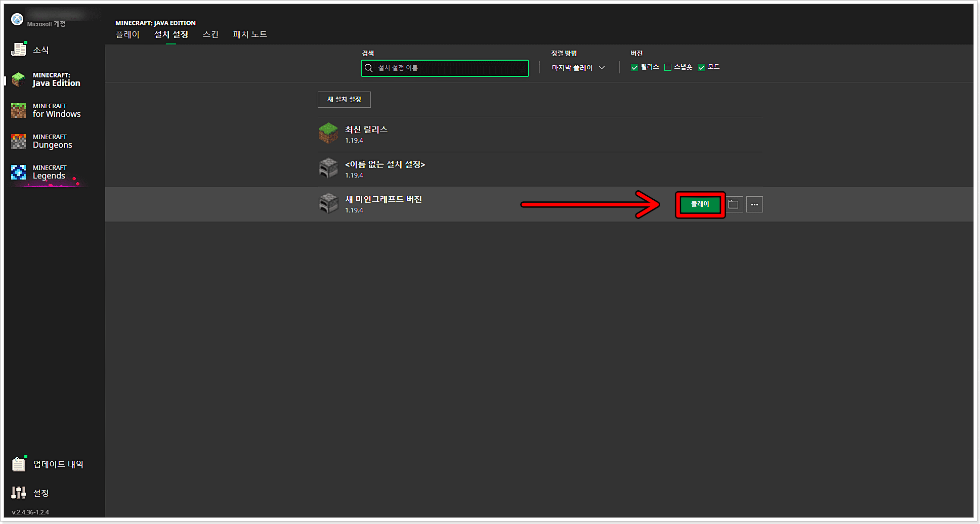Click the 소식 sidebar label

(x=41, y=50)
